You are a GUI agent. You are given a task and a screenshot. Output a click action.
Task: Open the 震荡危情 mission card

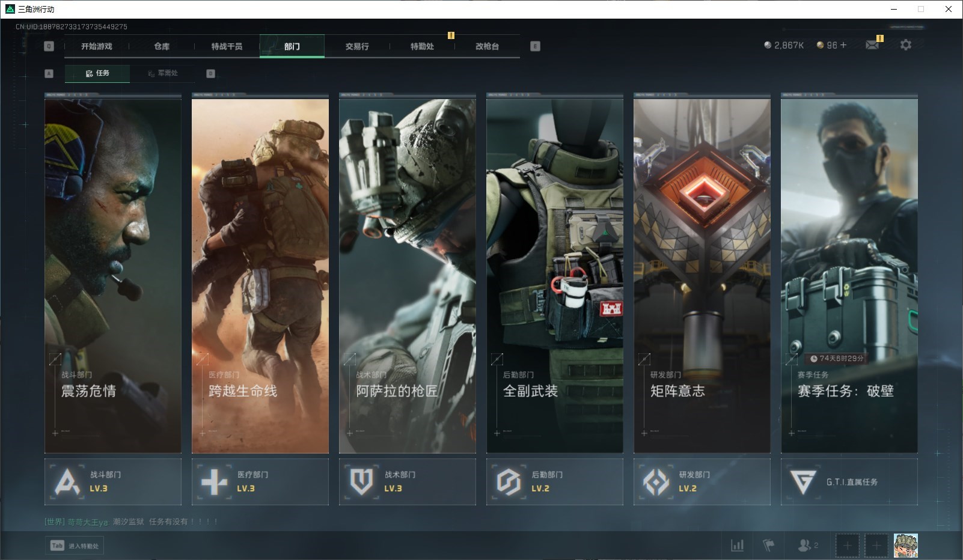pos(113,276)
